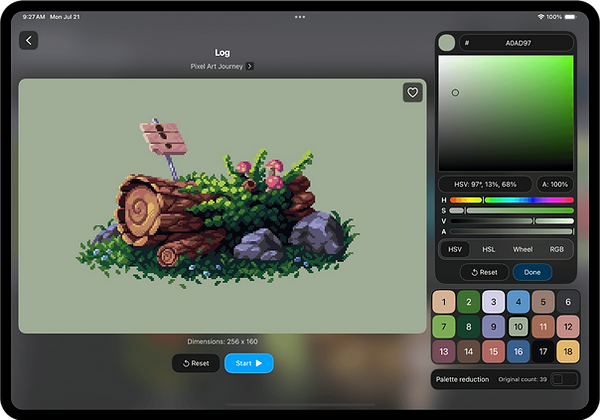Viewport: 600px width, 420px height.
Task: Select palette color 4
Action: pos(518,302)
